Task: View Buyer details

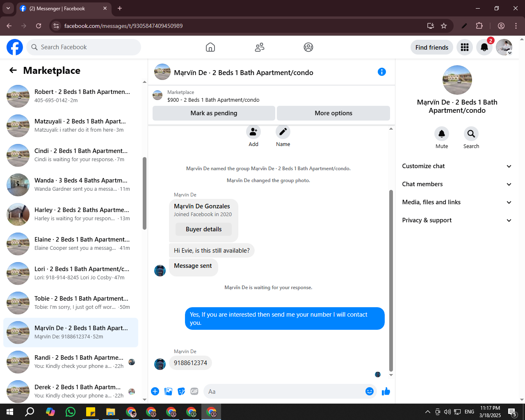Action: (203, 229)
